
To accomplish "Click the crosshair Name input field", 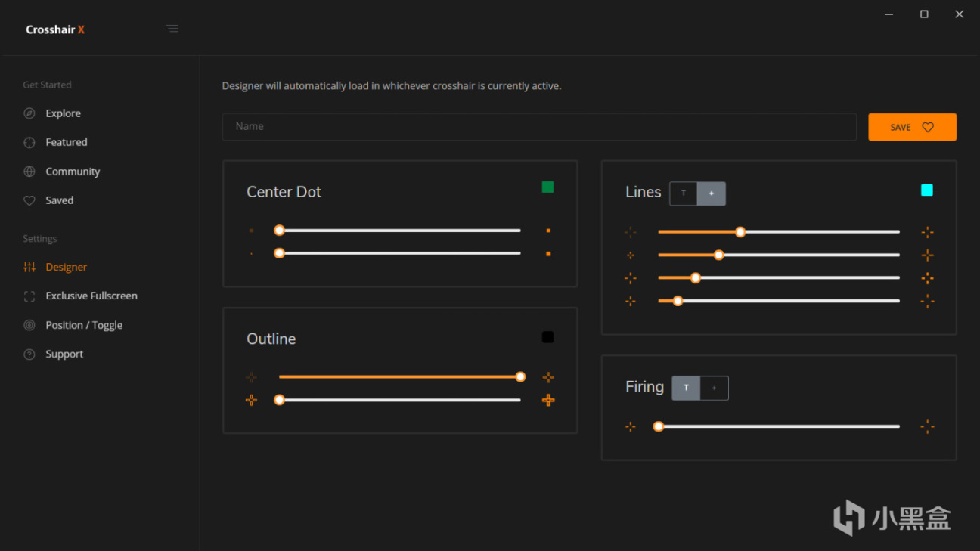I will pos(538,127).
